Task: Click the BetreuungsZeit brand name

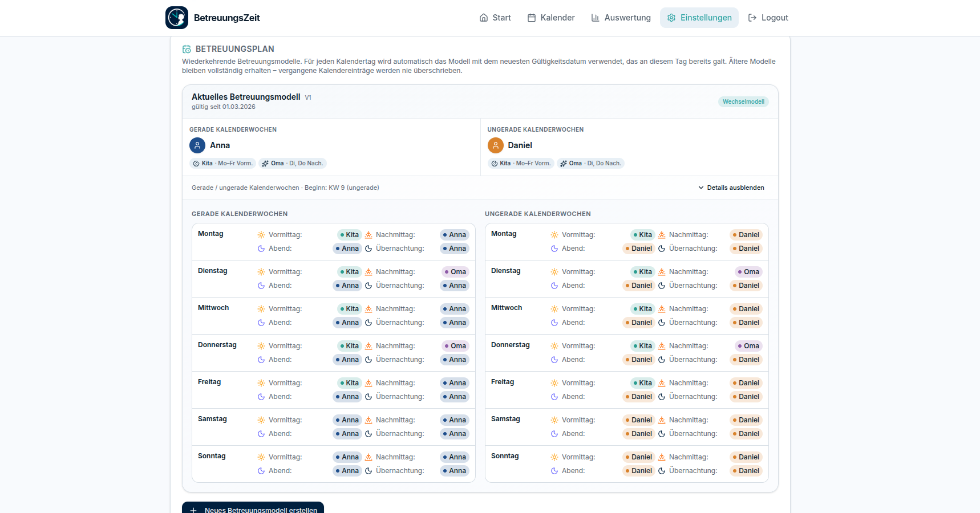Action: (227, 18)
